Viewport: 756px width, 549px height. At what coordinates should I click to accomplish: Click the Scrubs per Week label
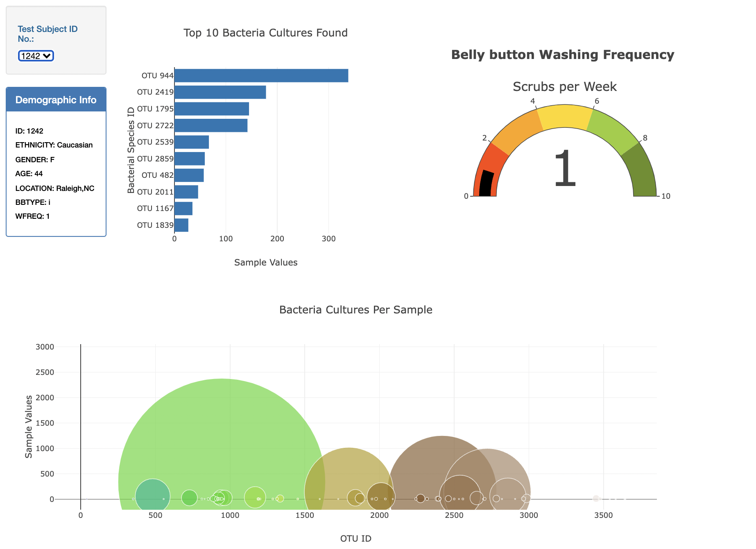tap(564, 86)
